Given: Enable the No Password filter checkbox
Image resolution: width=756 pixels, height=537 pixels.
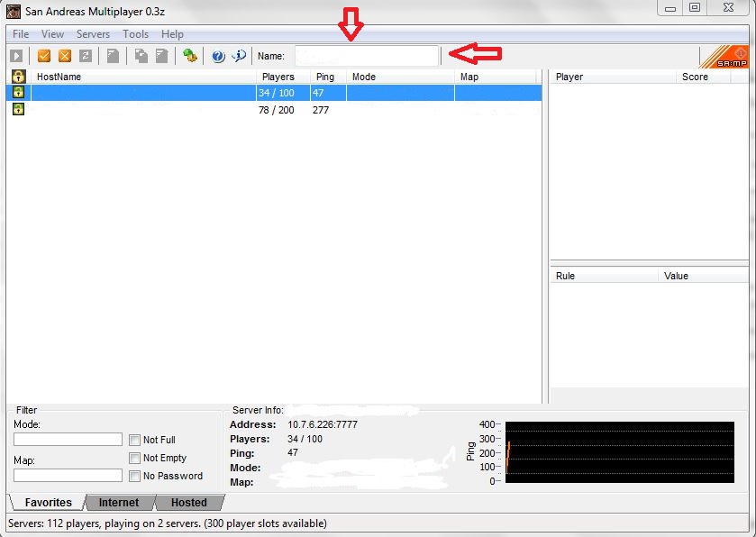Looking at the screenshot, I should pyautogui.click(x=134, y=477).
